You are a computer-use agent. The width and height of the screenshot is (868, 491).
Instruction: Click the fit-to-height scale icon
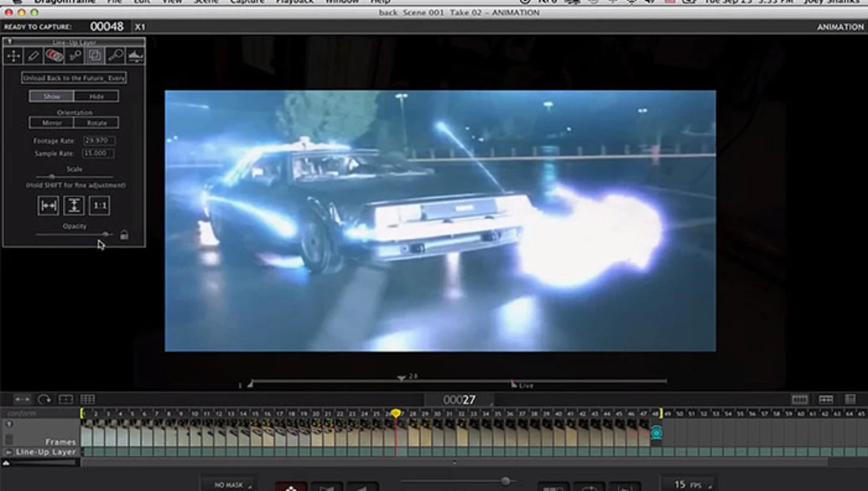[x=74, y=205]
